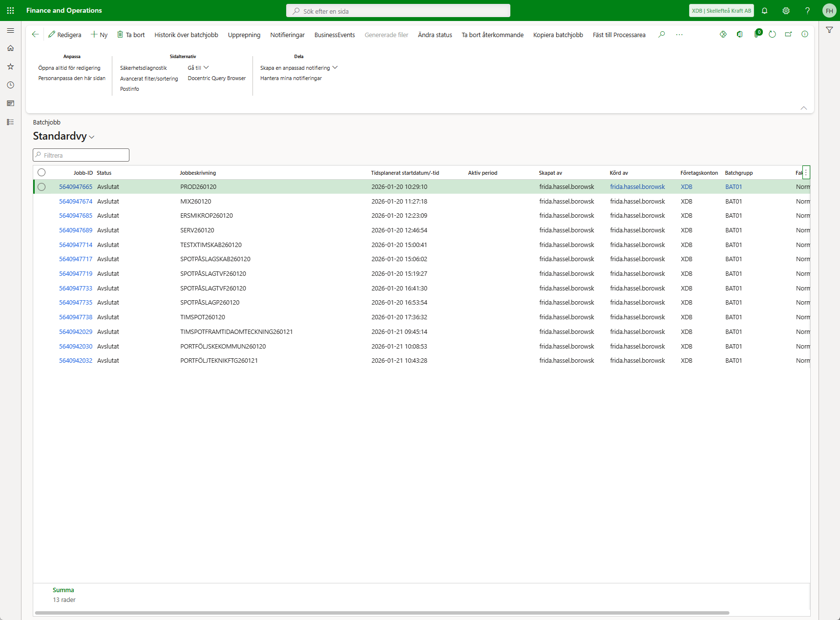Open Historik över batchjobb menu item

tap(186, 35)
